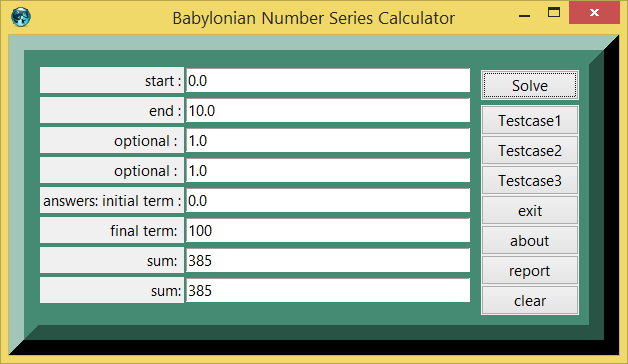The width and height of the screenshot is (628, 364).
Task: Maximize the calculator window
Action: tap(554, 13)
